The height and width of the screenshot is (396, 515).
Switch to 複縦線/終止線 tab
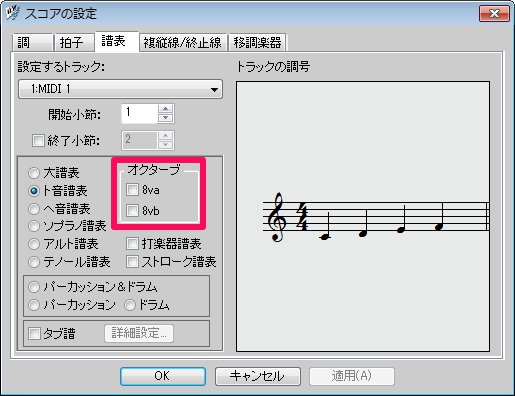coord(183,42)
